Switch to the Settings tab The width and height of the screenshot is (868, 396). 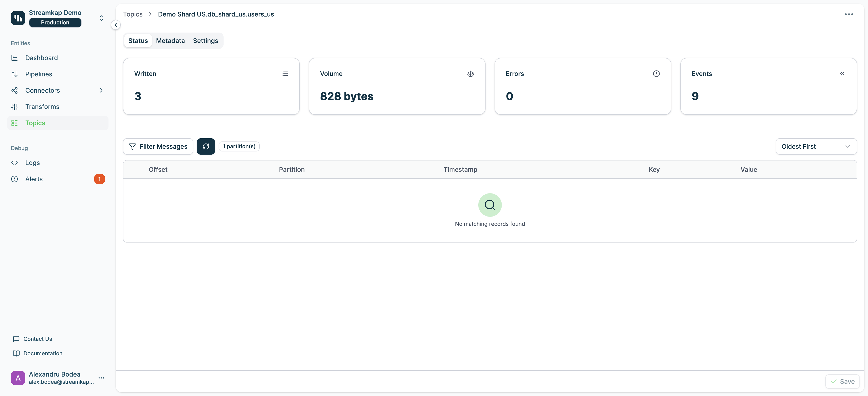205,40
